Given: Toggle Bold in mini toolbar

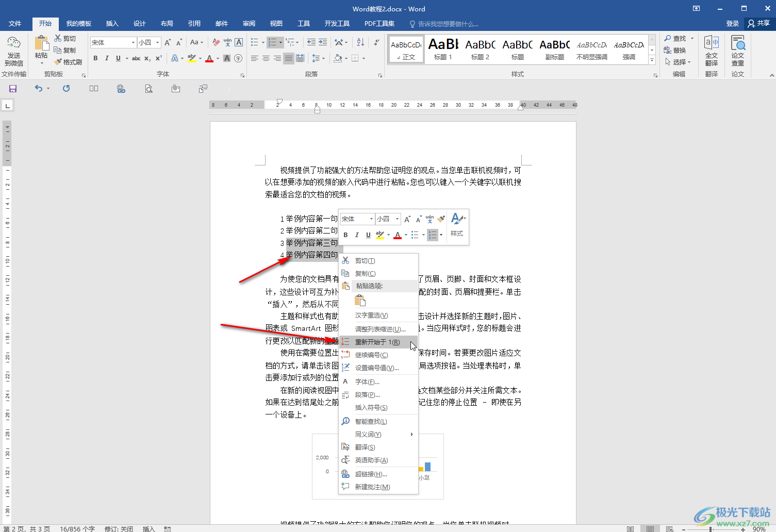Looking at the screenshot, I should pyautogui.click(x=345, y=235).
